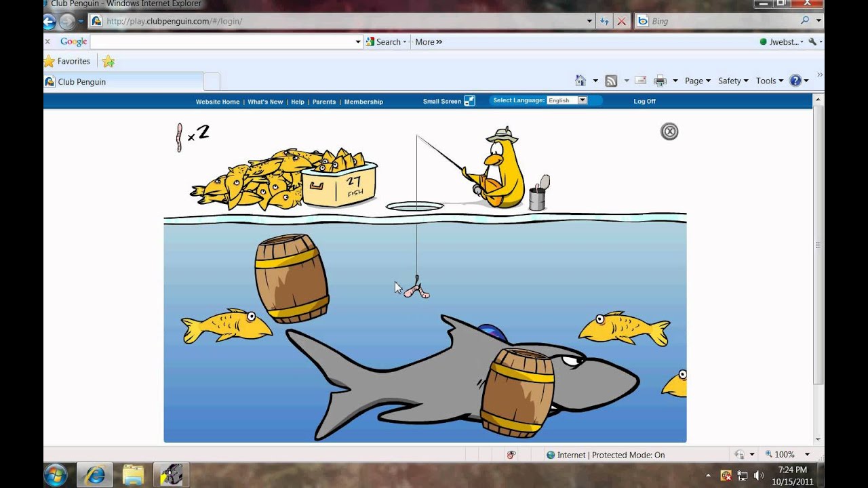Click the RSS feeds icon
This screenshot has height=488, width=868.
pyautogui.click(x=611, y=81)
